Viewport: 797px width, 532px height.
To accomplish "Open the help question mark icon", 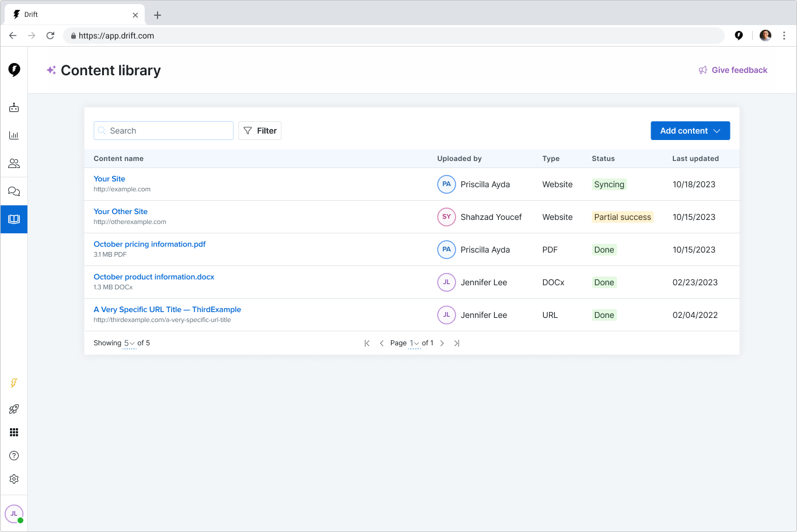I will (x=14, y=456).
